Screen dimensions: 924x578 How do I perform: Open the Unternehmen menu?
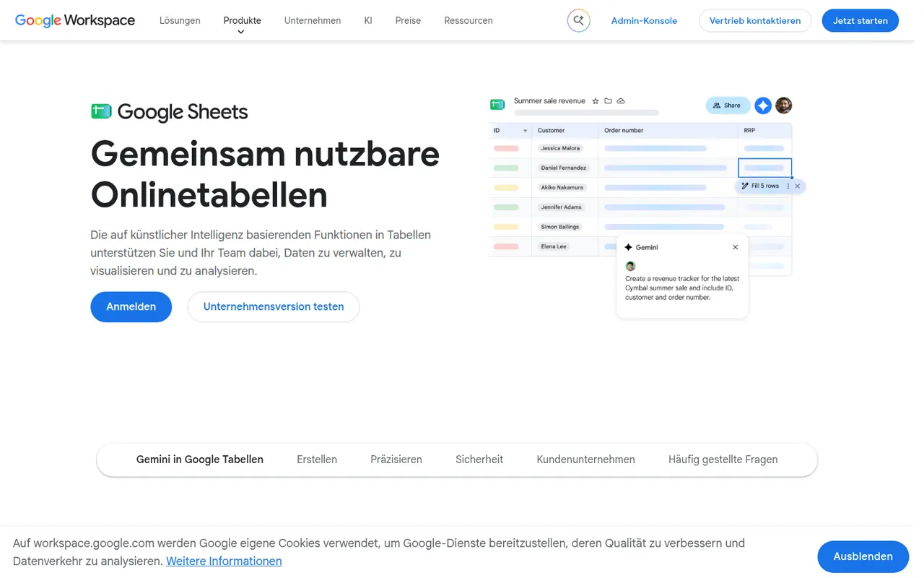313,21
